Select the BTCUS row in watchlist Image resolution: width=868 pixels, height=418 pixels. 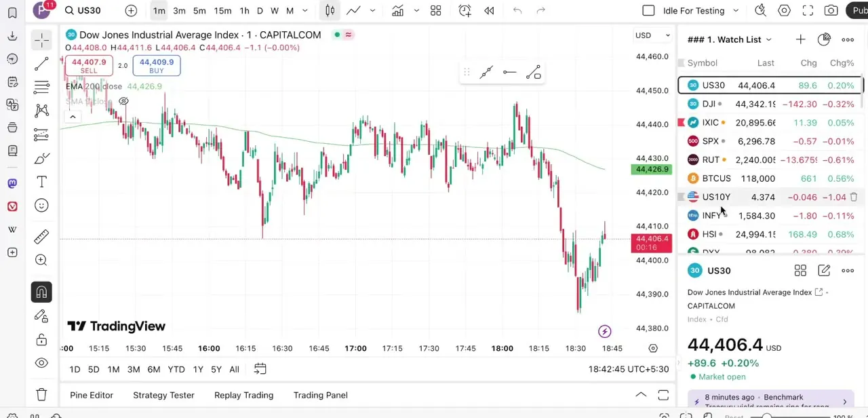point(770,178)
